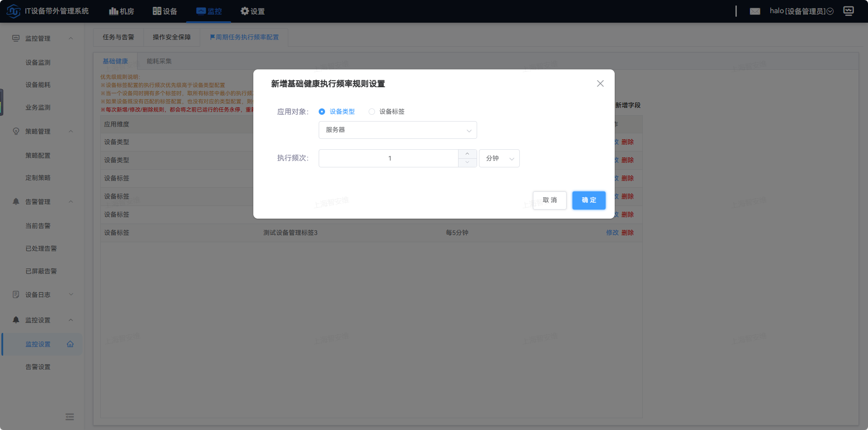The width and height of the screenshot is (868, 430).
Task: Switch to the 周期任务执行频率配置 tab
Action: 244,37
